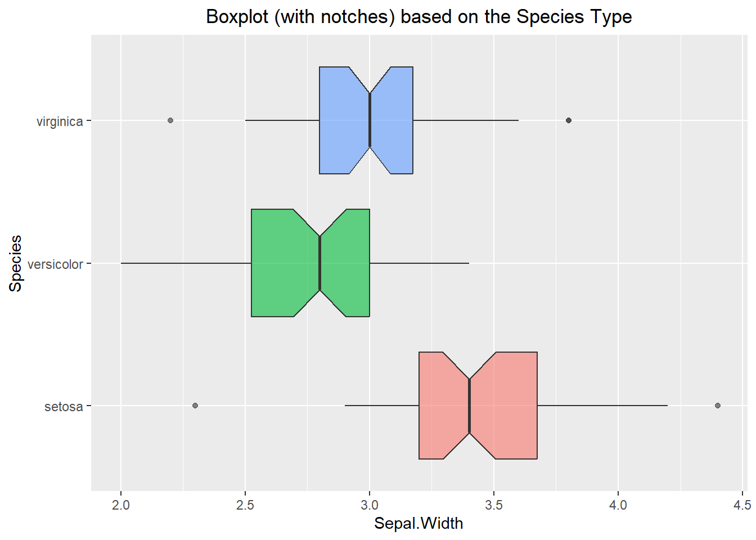The height and width of the screenshot is (540, 756).
Task: Select the setosa outlier near 2.3
Action: (195, 406)
